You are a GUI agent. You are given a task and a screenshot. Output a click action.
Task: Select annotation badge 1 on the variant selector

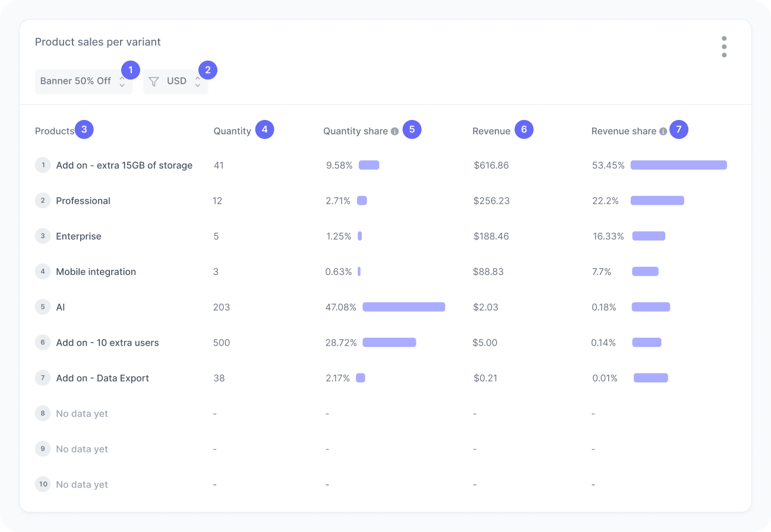tap(130, 69)
